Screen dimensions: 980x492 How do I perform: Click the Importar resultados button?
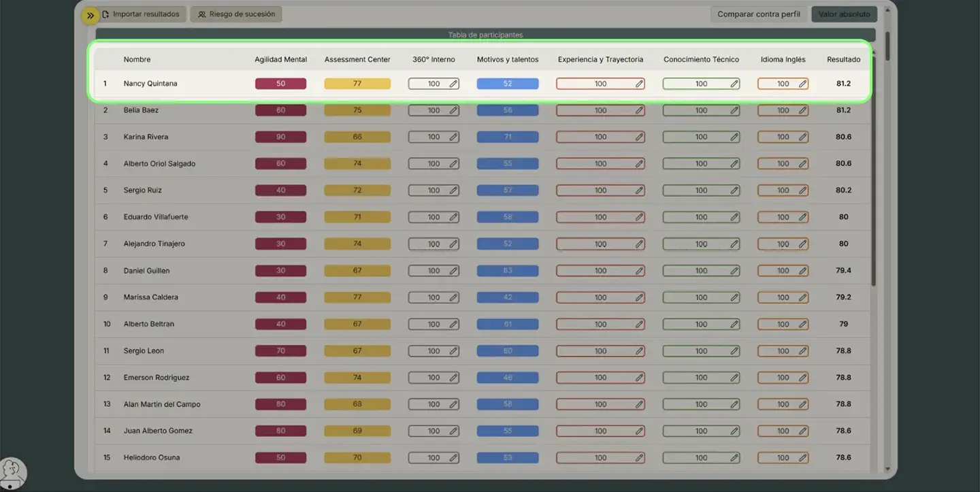[x=141, y=14]
